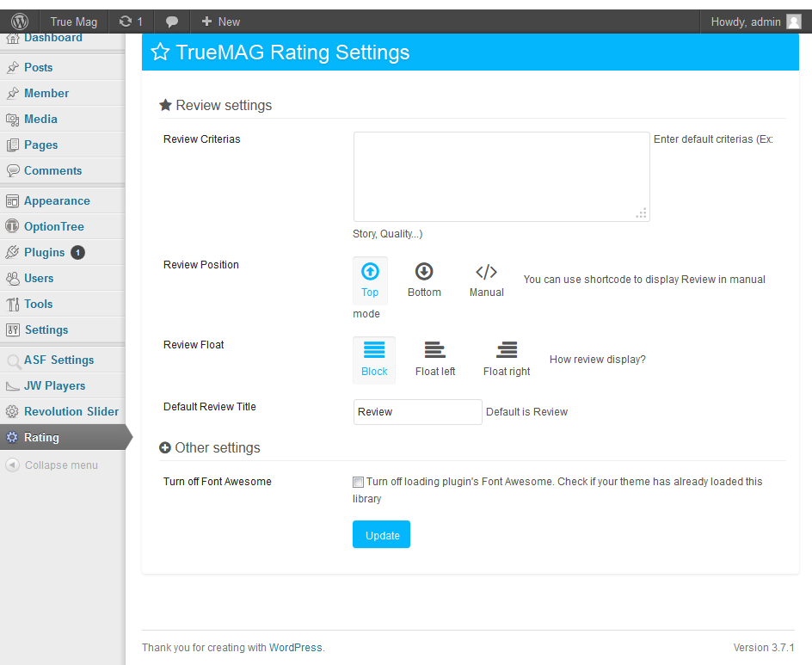Image resolution: width=812 pixels, height=665 pixels.
Task: Follow the WordPress footer link
Action: point(295,648)
